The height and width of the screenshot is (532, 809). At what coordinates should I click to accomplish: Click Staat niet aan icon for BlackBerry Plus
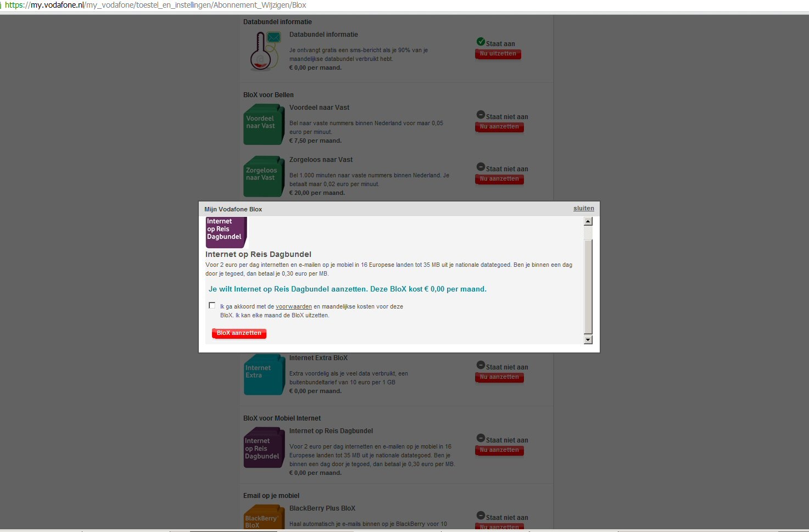click(481, 516)
